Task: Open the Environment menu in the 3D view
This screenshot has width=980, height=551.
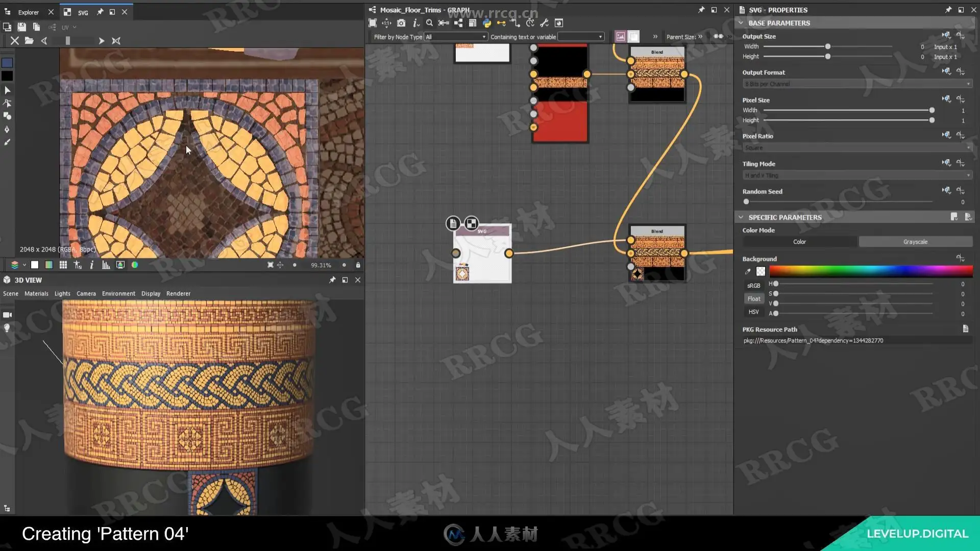Action: (118, 293)
